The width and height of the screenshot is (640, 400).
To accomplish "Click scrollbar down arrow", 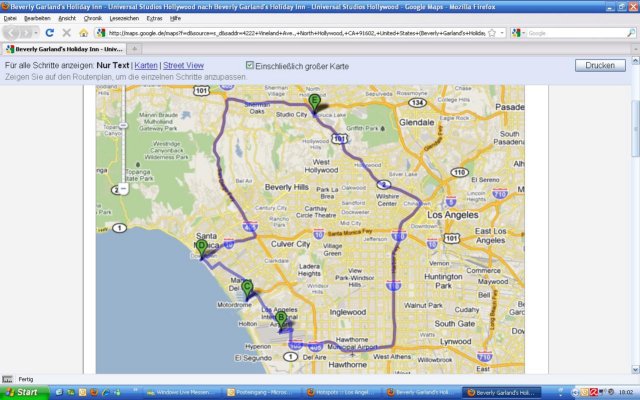I will click(636, 370).
